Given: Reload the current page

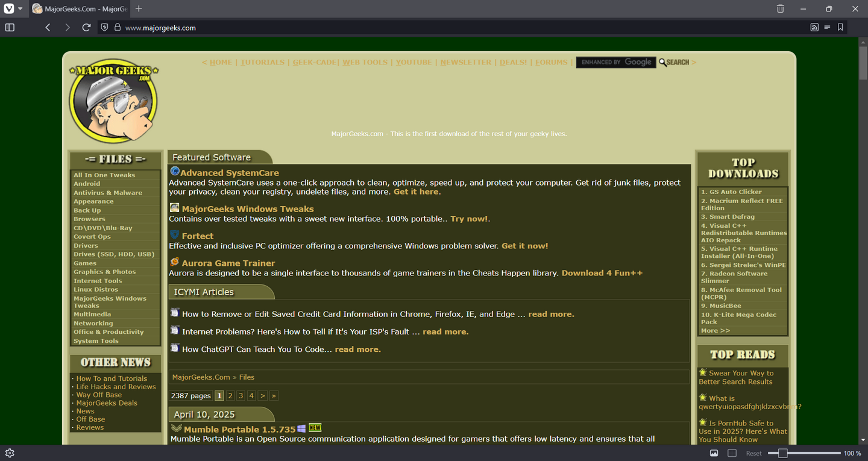Looking at the screenshot, I should click(86, 27).
